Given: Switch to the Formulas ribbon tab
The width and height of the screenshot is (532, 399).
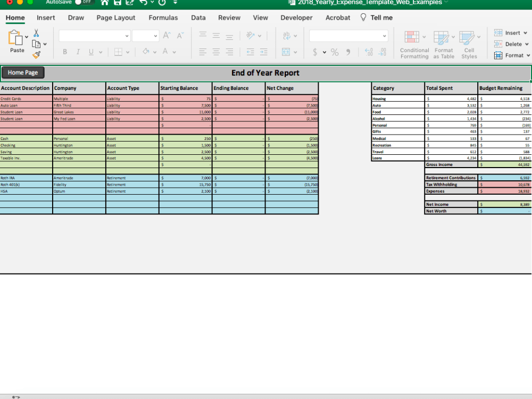Looking at the screenshot, I should point(163,18).
